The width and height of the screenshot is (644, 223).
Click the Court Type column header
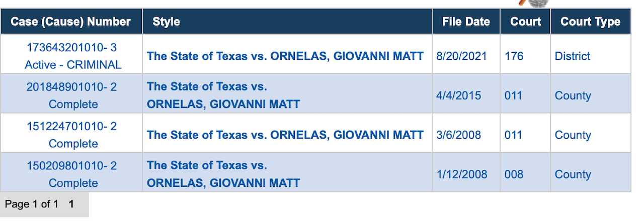pyautogui.click(x=590, y=22)
